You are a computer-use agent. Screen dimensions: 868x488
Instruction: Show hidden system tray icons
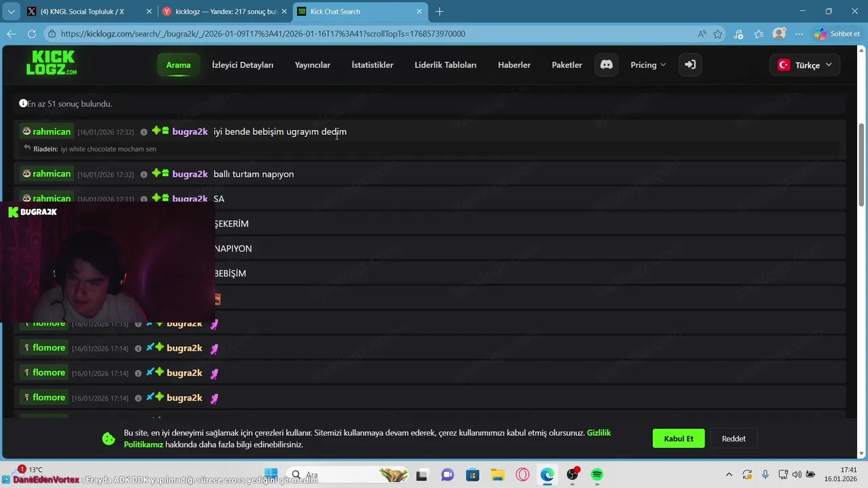[x=729, y=474]
